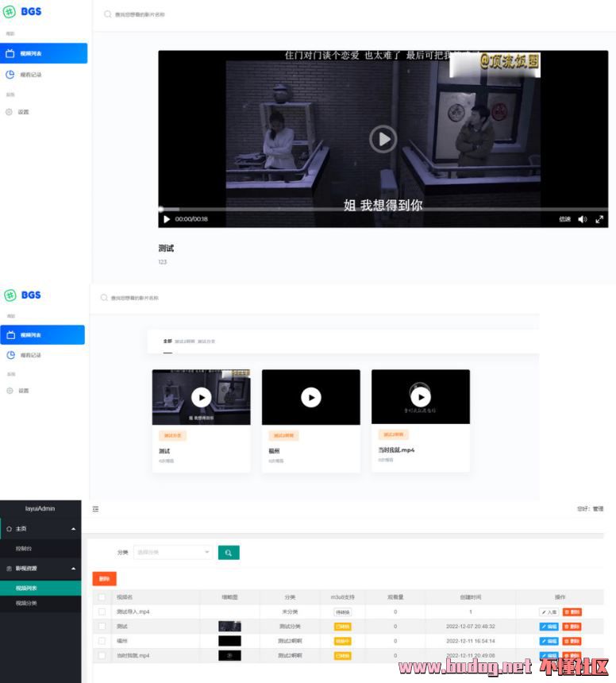Open the 你好: 管理 user menu in layuiAdmin
Image resolution: width=616 pixels, height=683 pixels.
(x=591, y=509)
